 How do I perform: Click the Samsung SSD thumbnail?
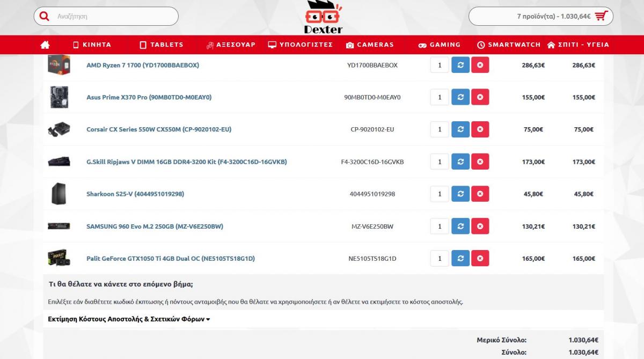(58, 226)
